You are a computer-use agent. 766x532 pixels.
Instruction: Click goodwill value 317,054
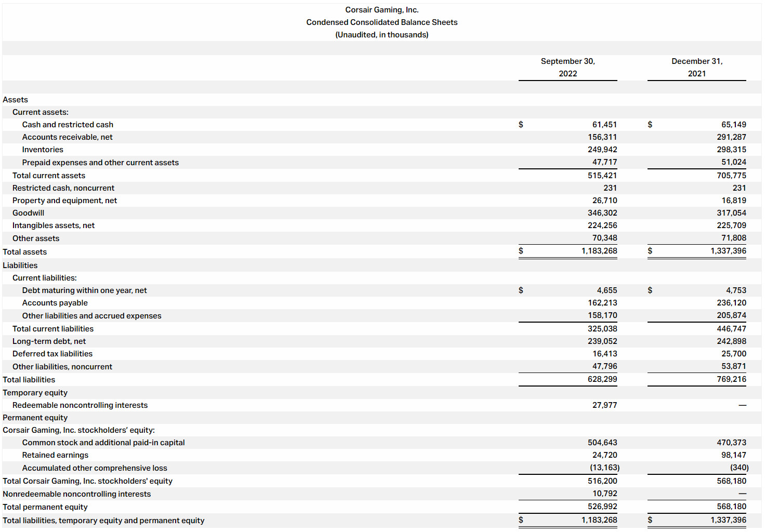click(x=732, y=213)
